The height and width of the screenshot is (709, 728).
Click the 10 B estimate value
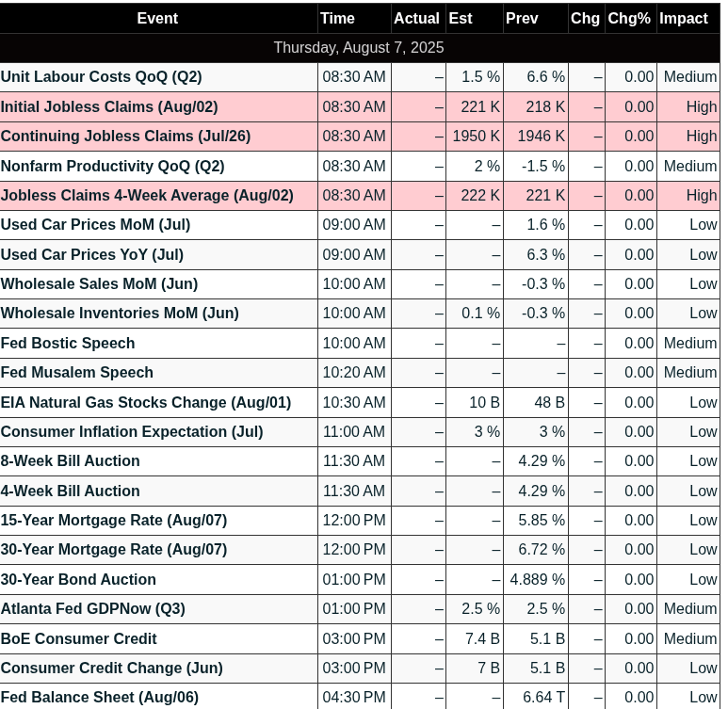tap(485, 402)
